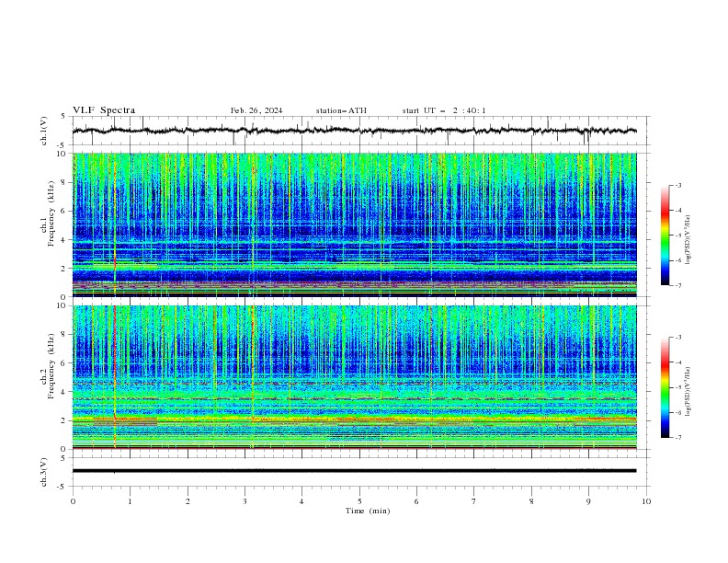728x563 pixels.
Task: Click the "ch.1(V)" vertical axis label
Action: coord(44,131)
